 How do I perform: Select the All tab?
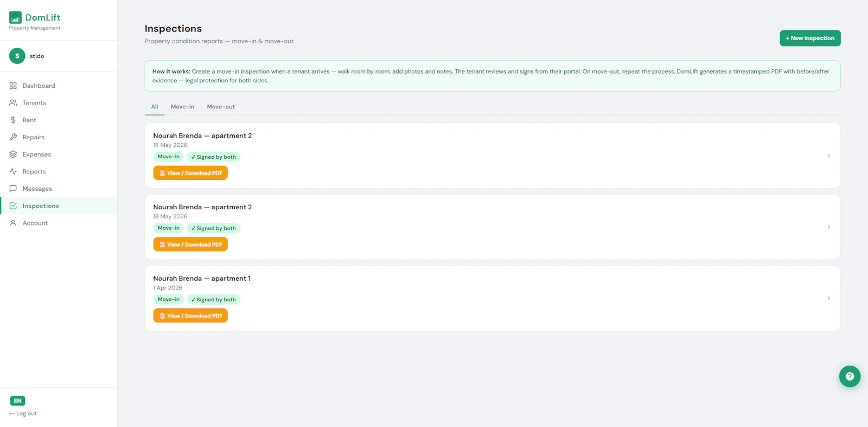tap(155, 107)
